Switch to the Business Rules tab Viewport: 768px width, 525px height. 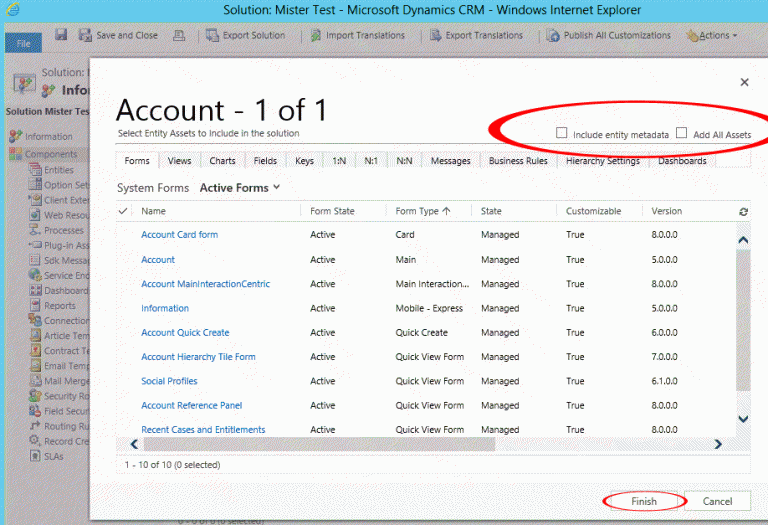[518, 161]
